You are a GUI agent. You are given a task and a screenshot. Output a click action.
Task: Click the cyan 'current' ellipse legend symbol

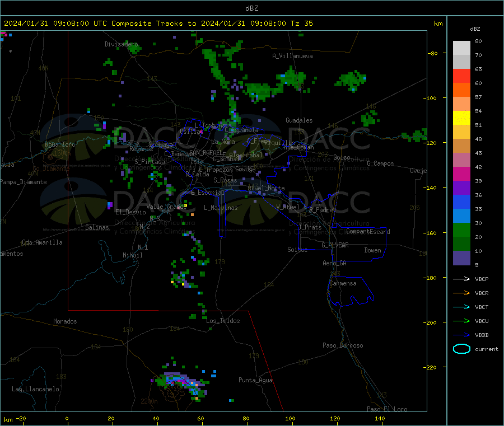point(461,349)
